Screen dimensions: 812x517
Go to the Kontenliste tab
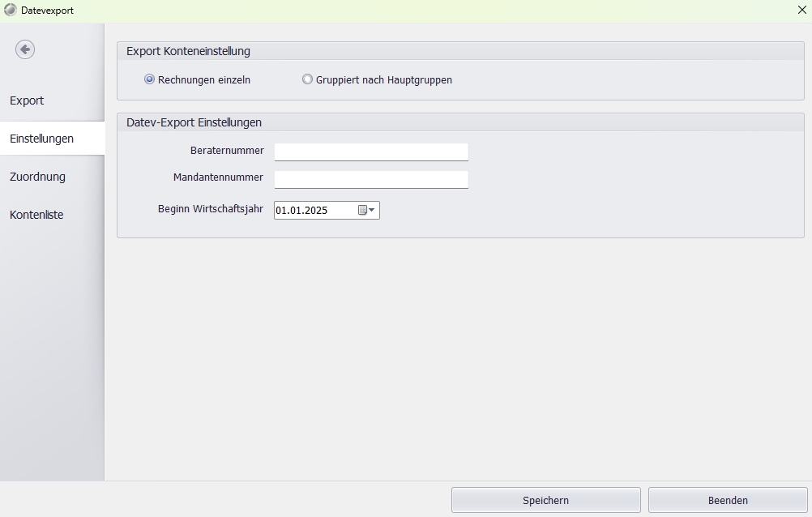click(36, 215)
